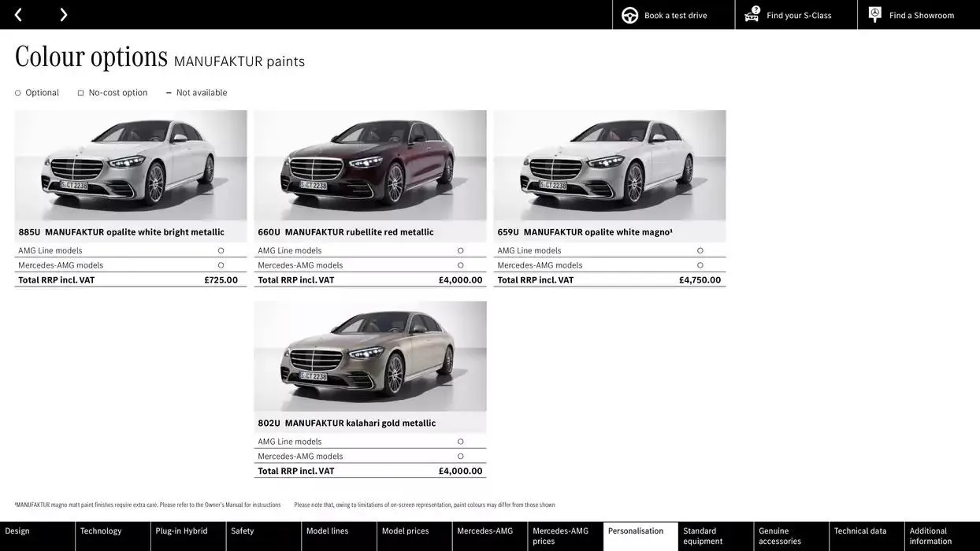Click the Find a Showroom link

coord(922,13)
